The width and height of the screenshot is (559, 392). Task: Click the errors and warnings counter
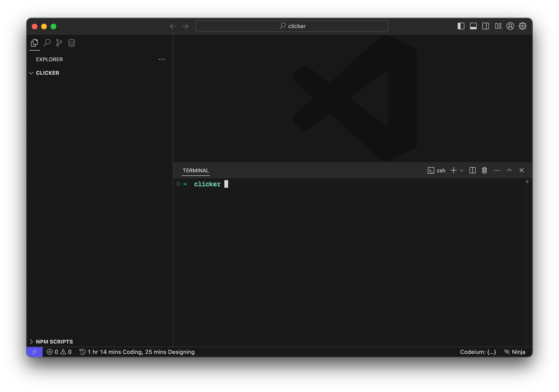coord(59,352)
